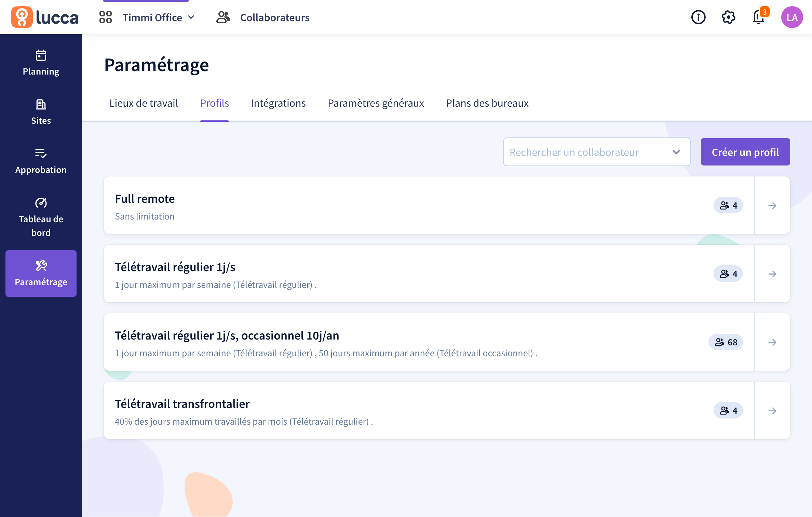The height and width of the screenshot is (517, 812).
Task: Select the Profils tab
Action: point(214,103)
